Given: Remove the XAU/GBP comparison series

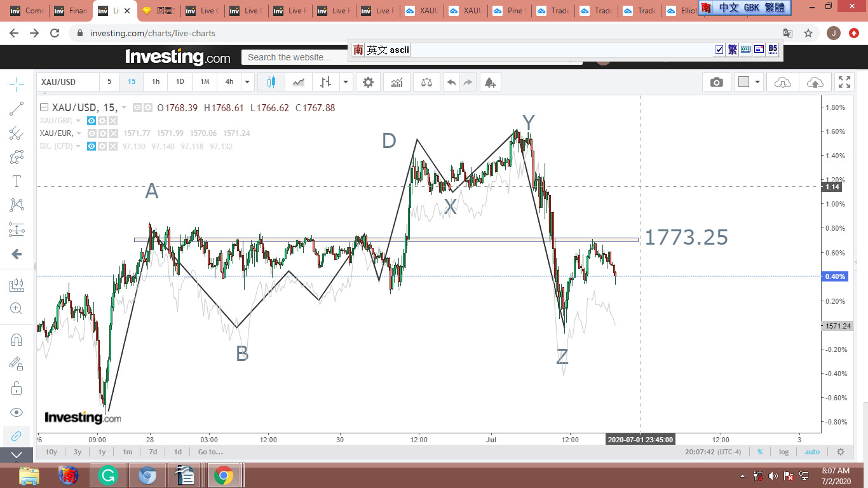Looking at the screenshot, I should click(x=113, y=121).
